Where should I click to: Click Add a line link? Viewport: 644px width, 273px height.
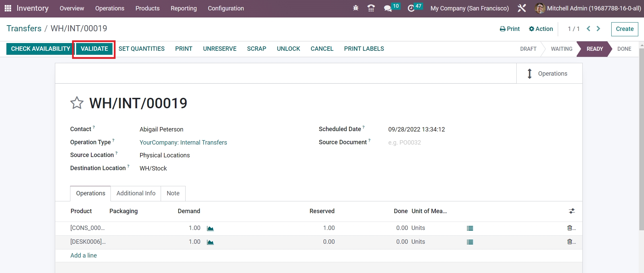[x=84, y=256]
